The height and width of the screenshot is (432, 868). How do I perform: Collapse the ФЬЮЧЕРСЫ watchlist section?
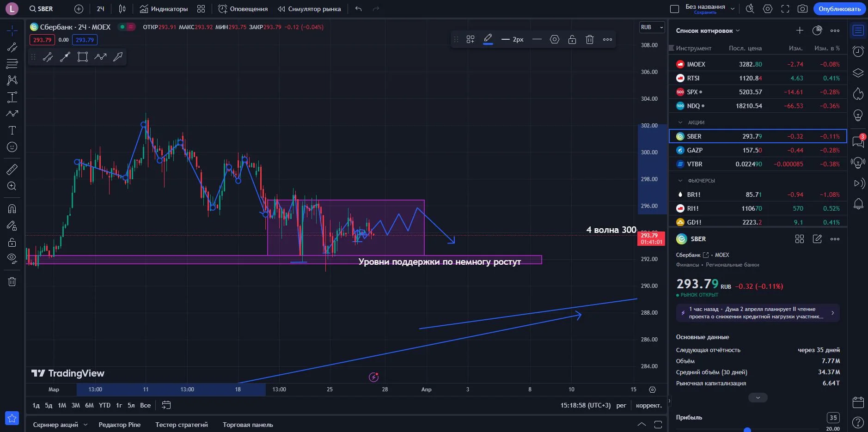coord(680,181)
